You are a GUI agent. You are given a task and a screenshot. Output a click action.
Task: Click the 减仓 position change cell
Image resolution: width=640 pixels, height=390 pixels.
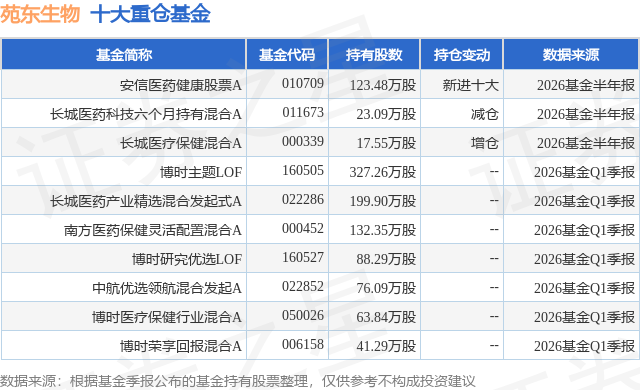point(484,114)
